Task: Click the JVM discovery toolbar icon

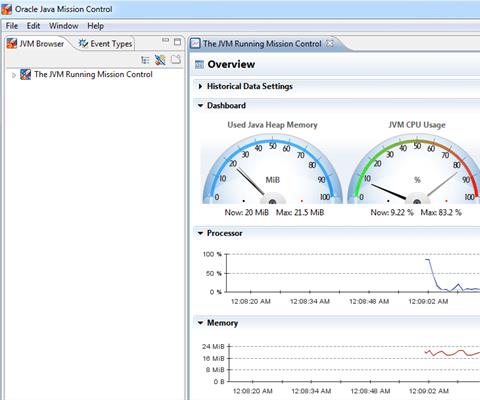Action: 160,60
